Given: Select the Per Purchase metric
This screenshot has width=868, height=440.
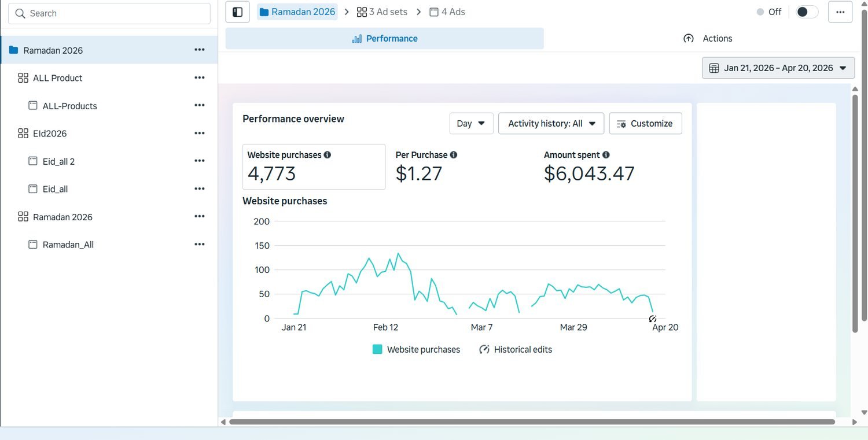Looking at the screenshot, I should pyautogui.click(x=426, y=167).
